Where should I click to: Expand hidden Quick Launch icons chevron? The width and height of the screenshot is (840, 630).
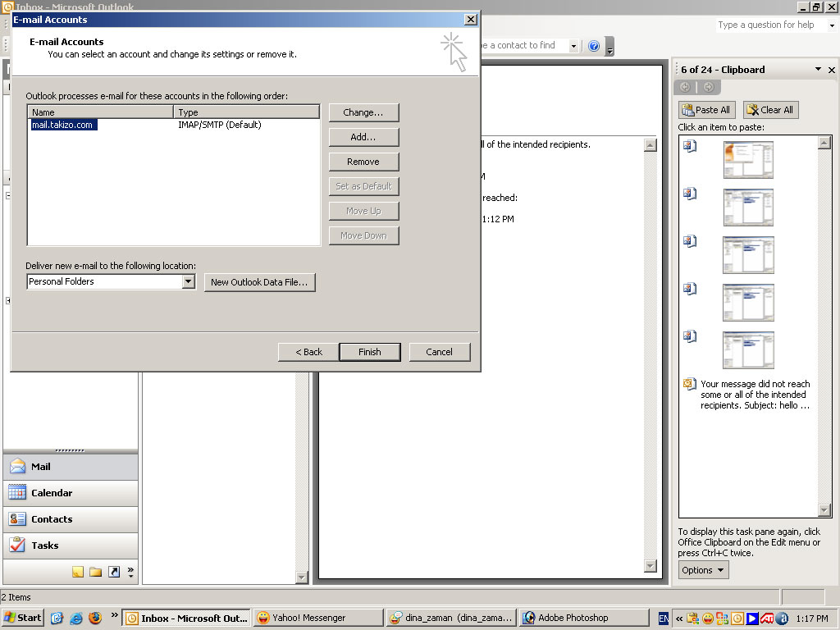[x=114, y=615]
